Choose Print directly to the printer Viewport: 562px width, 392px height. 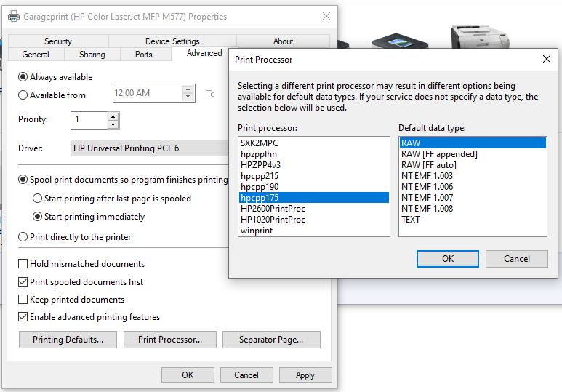(x=23, y=237)
